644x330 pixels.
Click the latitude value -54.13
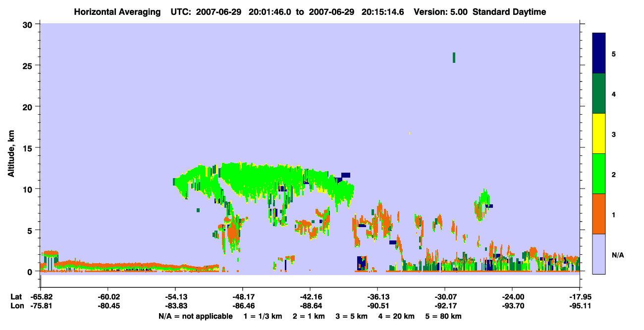tap(175, 297)
